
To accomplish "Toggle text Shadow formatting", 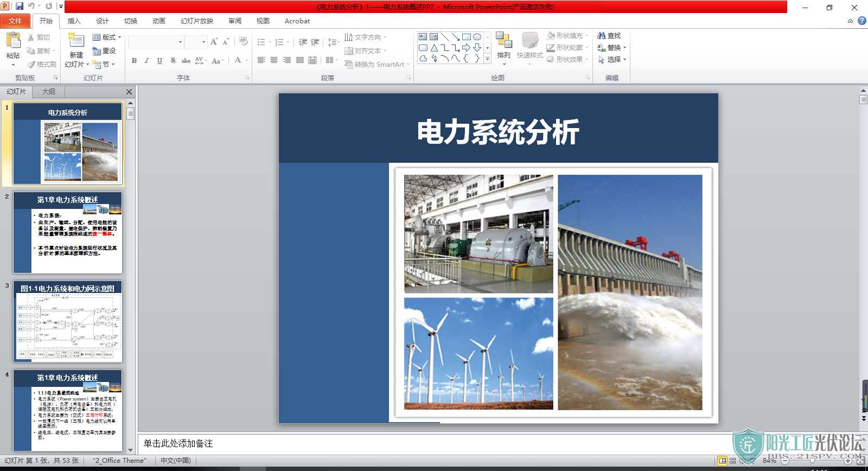I will 173,61.
